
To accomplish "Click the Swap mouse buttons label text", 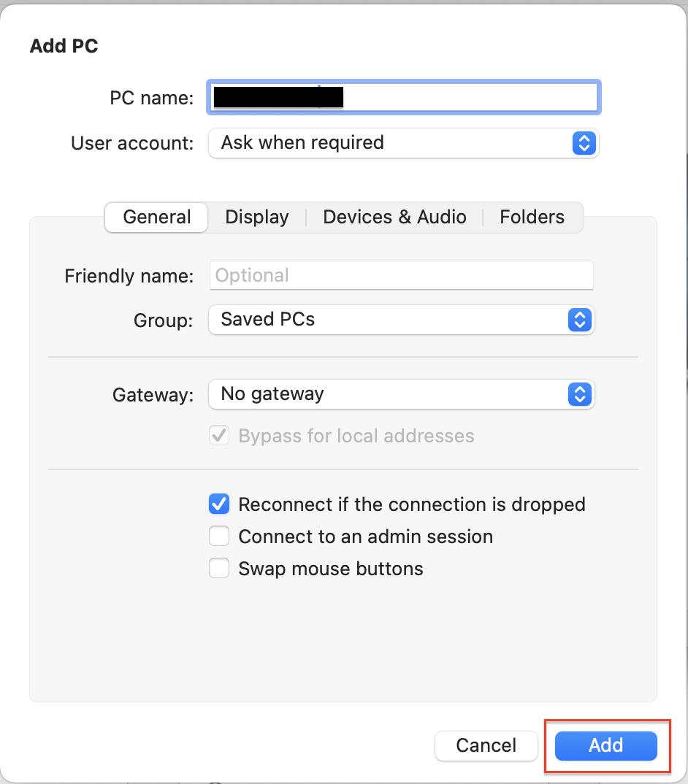I will [331, 569].
